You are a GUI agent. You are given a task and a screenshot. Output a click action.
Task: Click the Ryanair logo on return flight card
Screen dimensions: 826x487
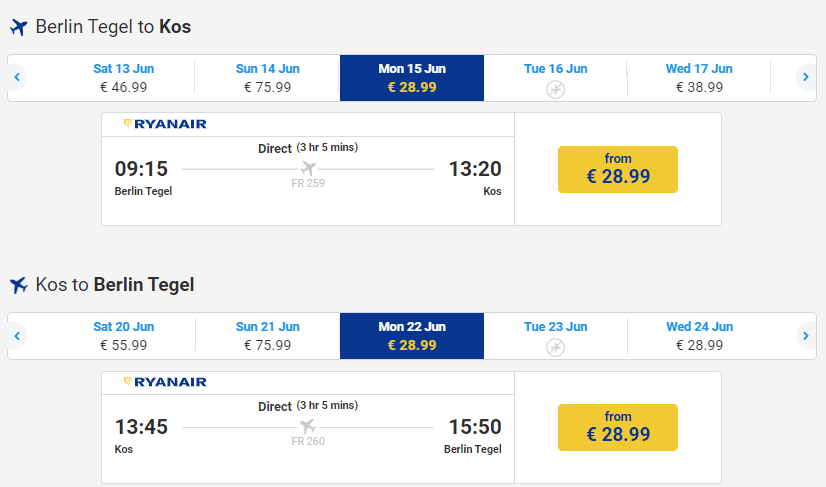[165, 382]
